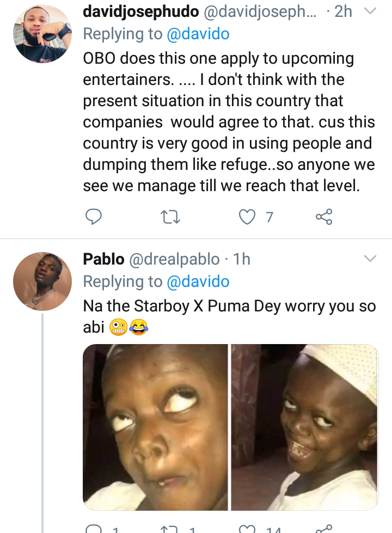Tap the @drealpablo handle
The height and width of the screenshot is (533, 392).
click(174, 259)
